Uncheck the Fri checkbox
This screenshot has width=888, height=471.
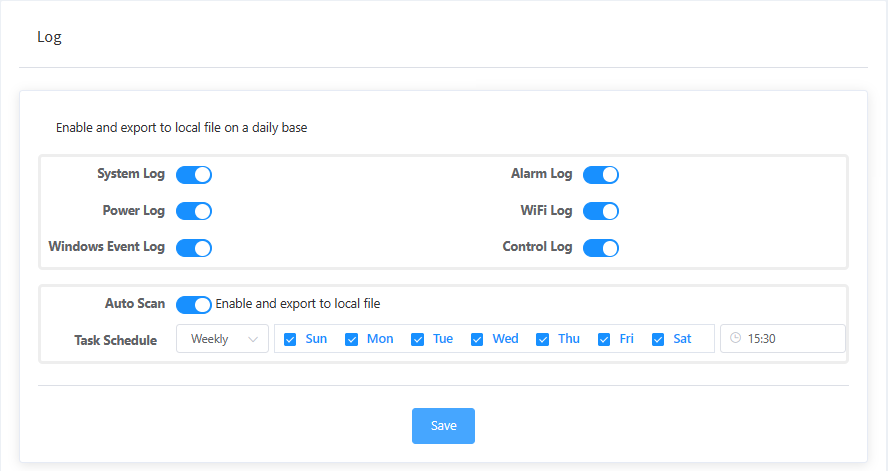click(x=604, y=339)
